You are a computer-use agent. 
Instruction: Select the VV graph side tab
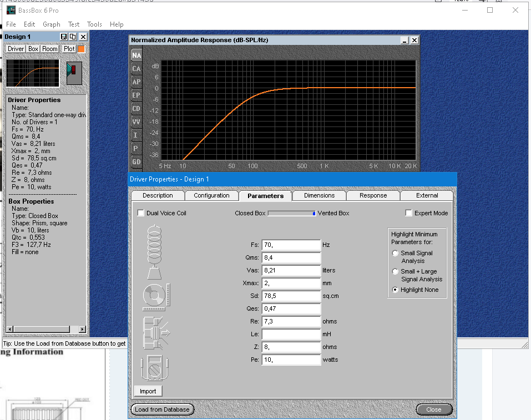click(136, 122)
